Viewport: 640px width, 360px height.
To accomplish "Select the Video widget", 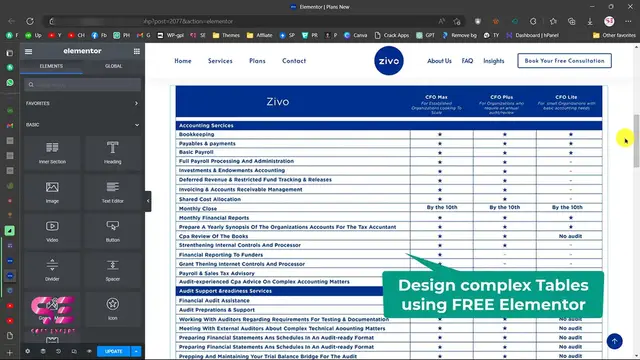I will 52,231.
